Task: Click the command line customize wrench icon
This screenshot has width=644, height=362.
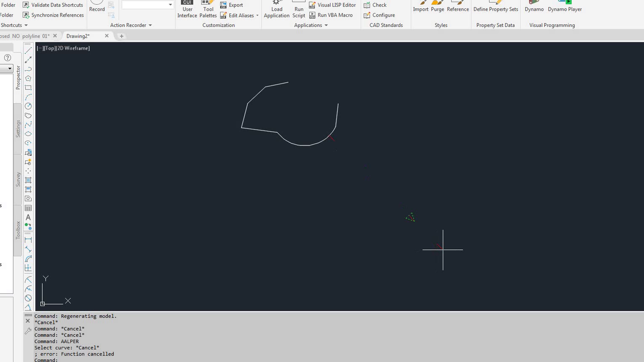Action: (28, 332)
